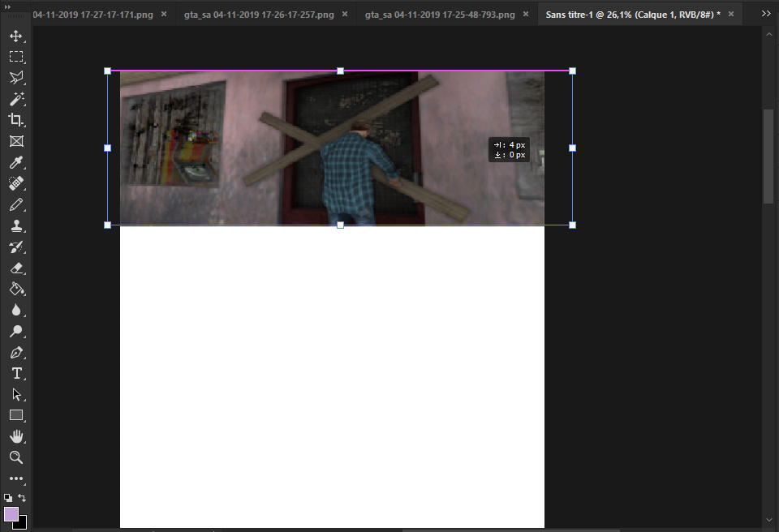Select the Magic Wand tool
Screen dimensions: 779x532
[x=16, y=99]
